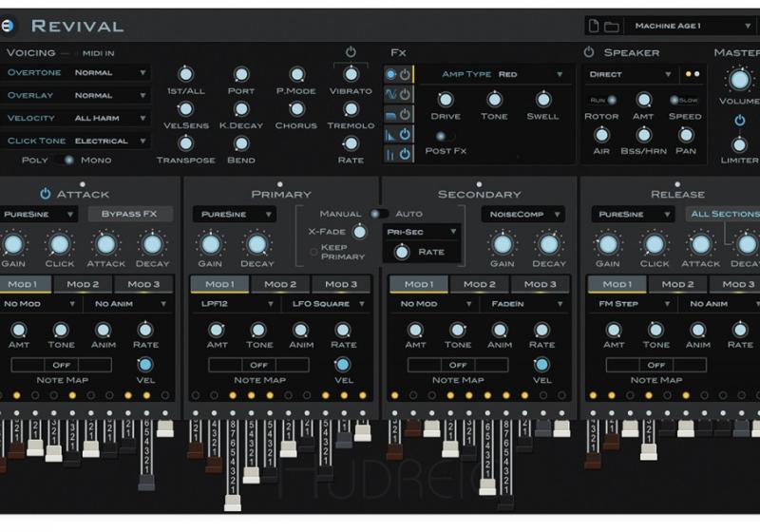The image size is (760, 532).
Task: Click the Revival logo icon
Action: 11,26
